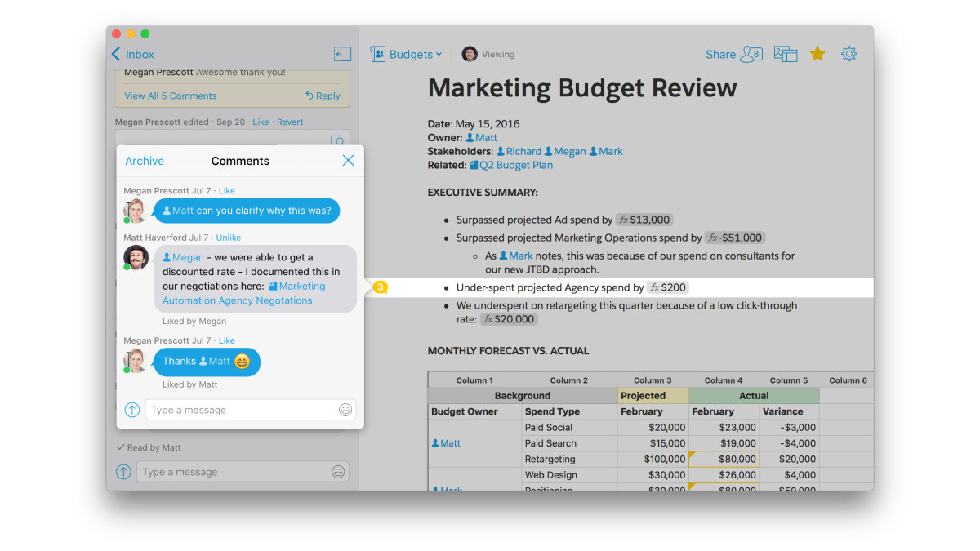Go back to Inbox
The image size is (980, 551).
(x=133, y=55)
